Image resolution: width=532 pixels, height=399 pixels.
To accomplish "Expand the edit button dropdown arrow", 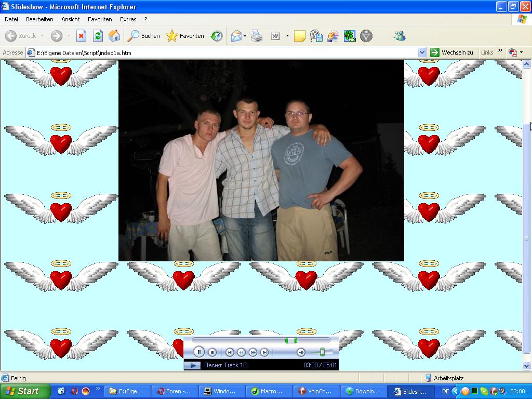I will [287, 36].
